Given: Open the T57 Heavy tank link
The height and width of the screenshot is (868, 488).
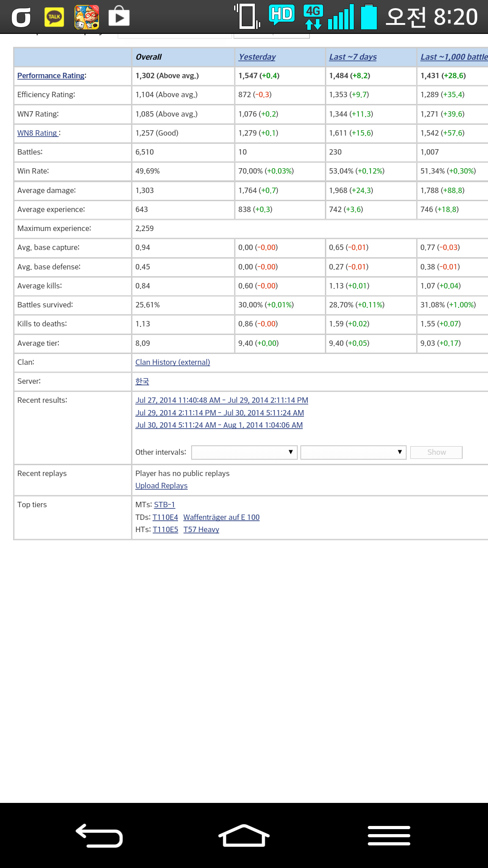Looking at the screenshot, I should [x=201, y=529].
